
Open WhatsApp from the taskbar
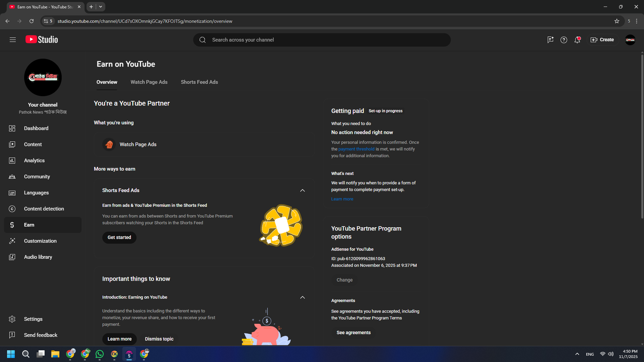(99, 354)
